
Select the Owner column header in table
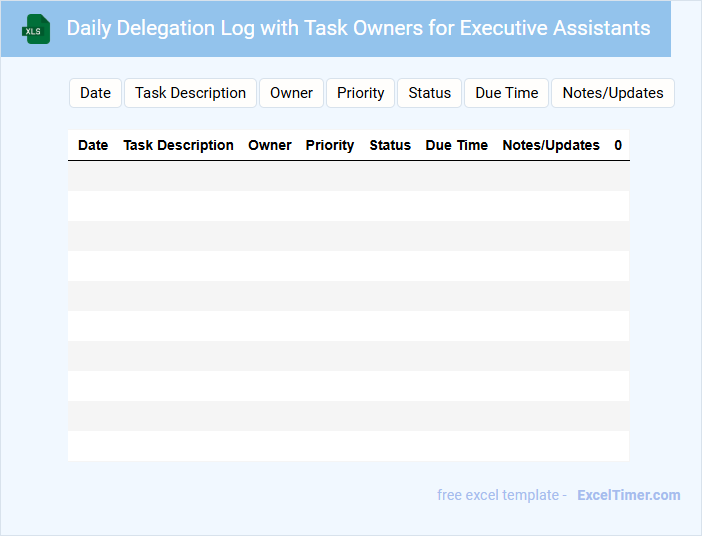point(270,145)
